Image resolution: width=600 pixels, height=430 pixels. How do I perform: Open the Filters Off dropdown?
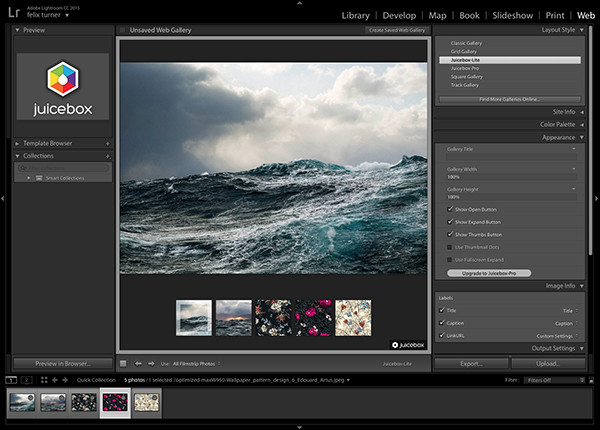click(x=555, y=380)
